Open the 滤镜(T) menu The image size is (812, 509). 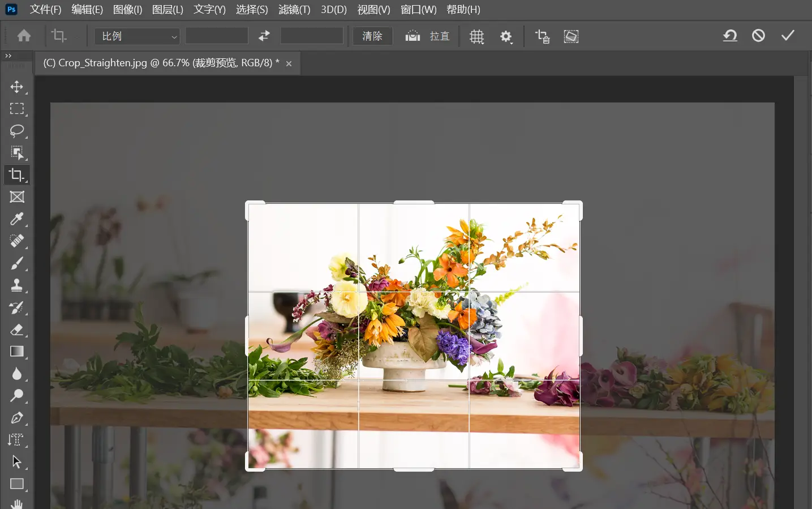coord(294,10)
